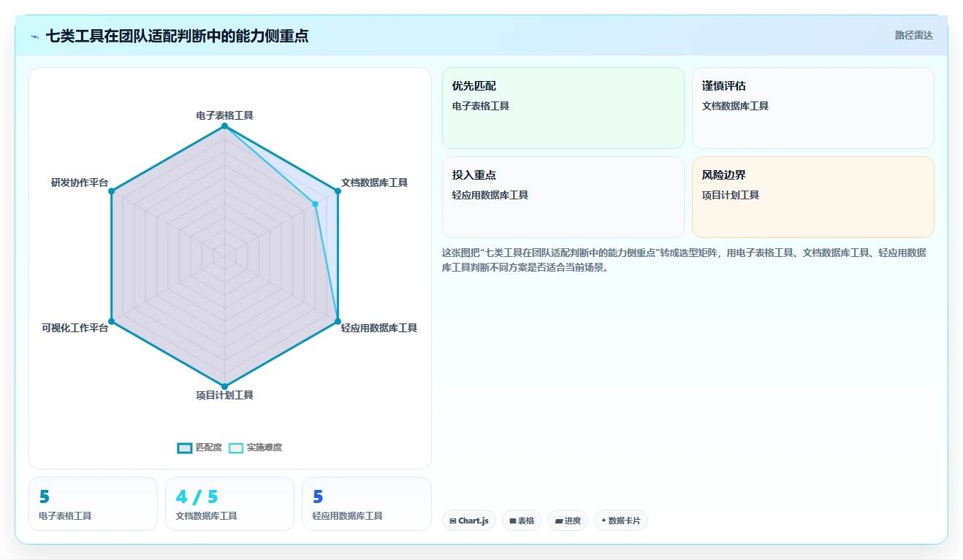Select the stat card for 轻应用数据库工具
The width and height of the screenshot is (963, 560).
pyautogui.click(x=367, y=504)
